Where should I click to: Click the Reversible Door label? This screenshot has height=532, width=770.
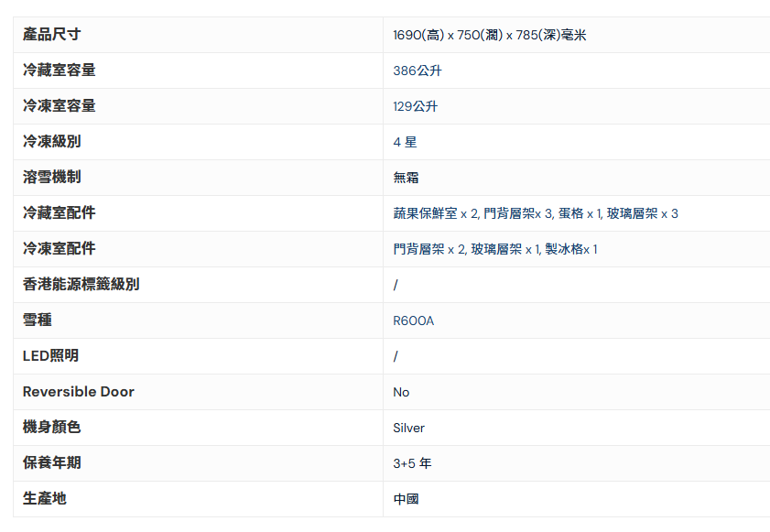pos(79,392)
